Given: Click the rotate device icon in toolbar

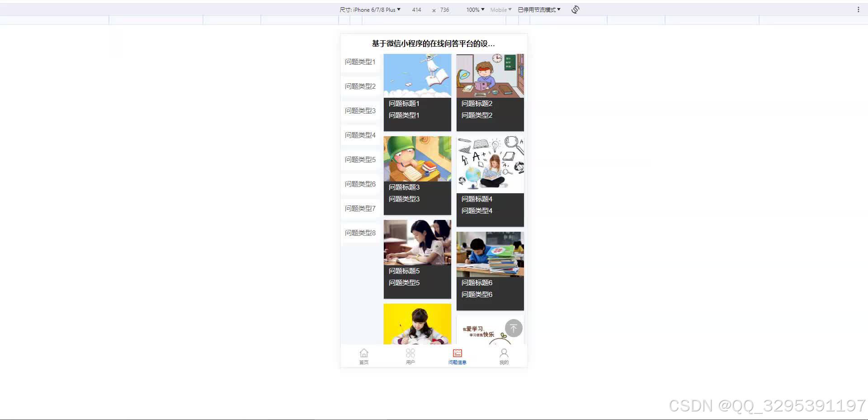Looking at the screenshot, I should click(x=575, y=10).
